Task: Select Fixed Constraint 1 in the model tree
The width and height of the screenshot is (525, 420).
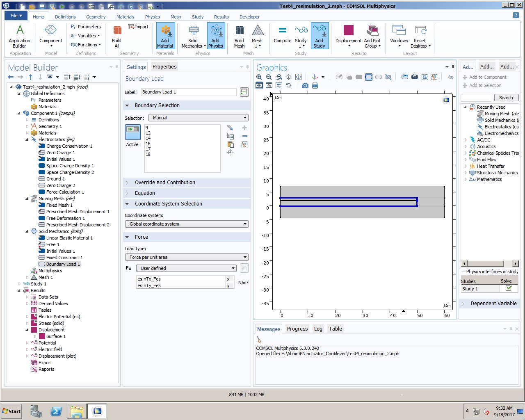Action: click(64, 258)
